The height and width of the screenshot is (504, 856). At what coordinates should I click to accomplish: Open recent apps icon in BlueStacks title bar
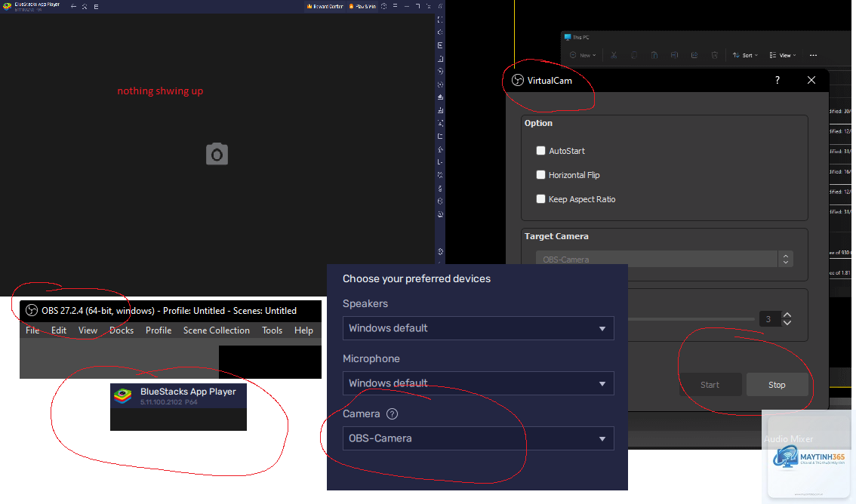96,7
